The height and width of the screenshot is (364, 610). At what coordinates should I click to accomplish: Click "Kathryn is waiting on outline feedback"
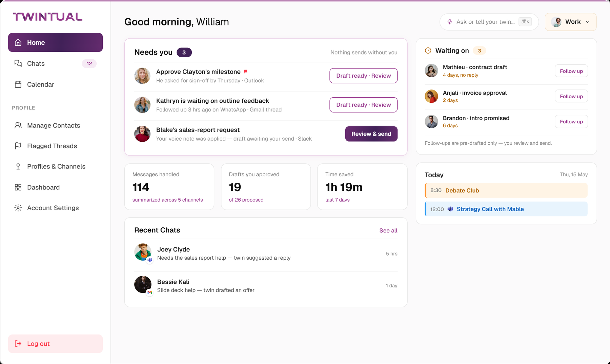click(x=212, y=101)
